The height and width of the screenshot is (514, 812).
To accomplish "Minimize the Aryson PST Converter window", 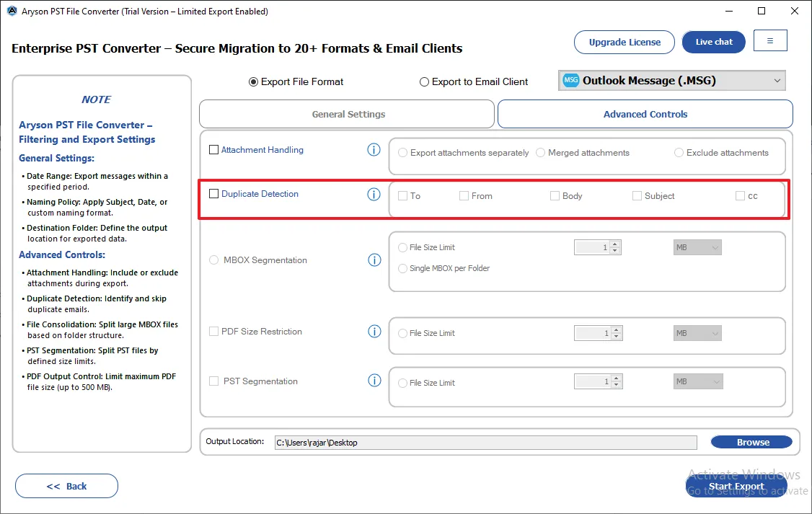I will pos(729,11).
